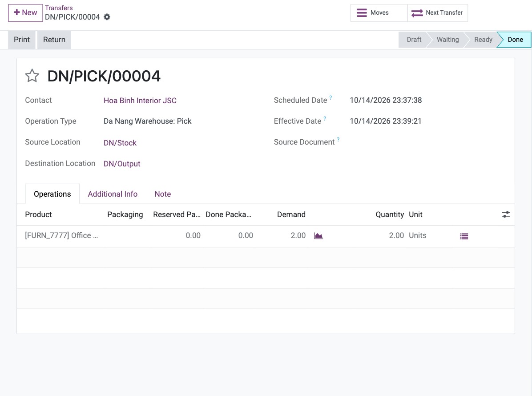Sort by the Demand column header

pos(291,214)
